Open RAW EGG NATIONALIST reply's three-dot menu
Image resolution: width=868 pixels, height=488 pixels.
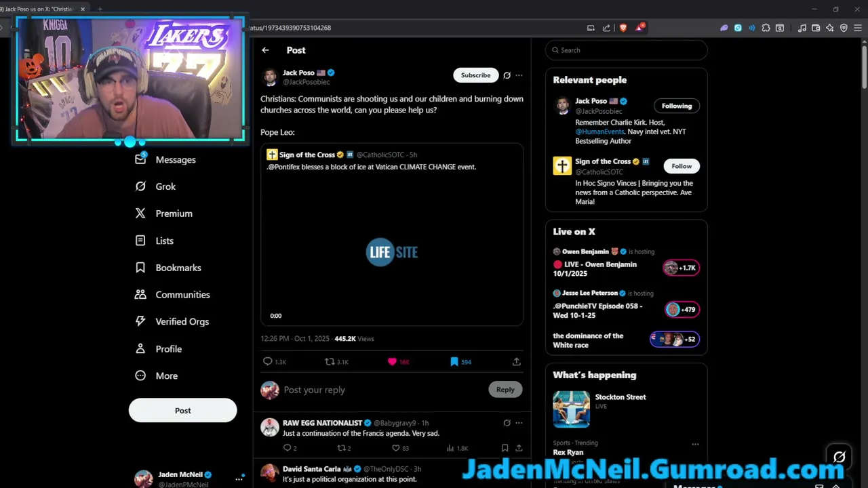point(519,423)
